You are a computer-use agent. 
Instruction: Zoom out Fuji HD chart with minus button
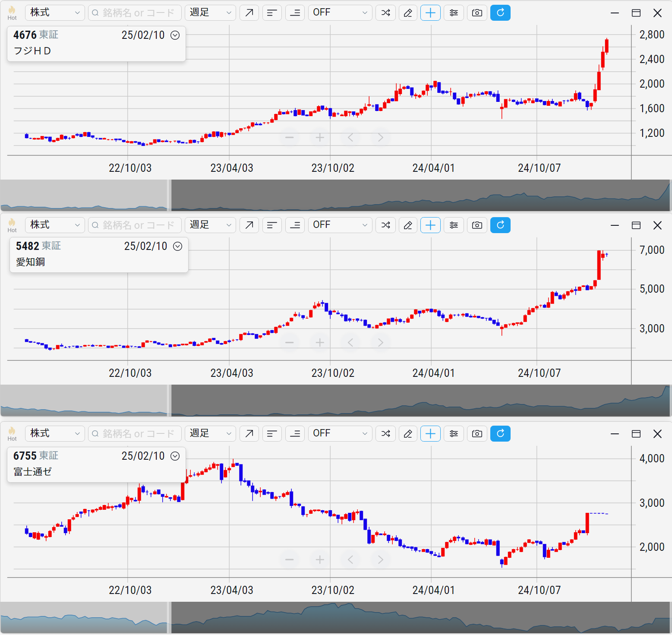290,138
